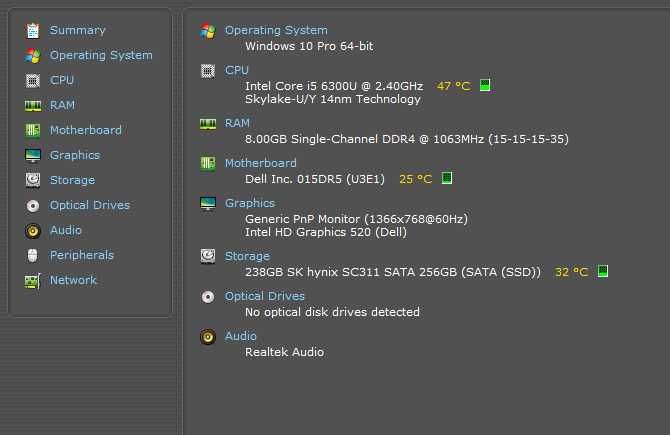The width and height of the screenshot is (670, 435).
Task: Click the Summary clipboard icon in sidebar
Action: 33,30
